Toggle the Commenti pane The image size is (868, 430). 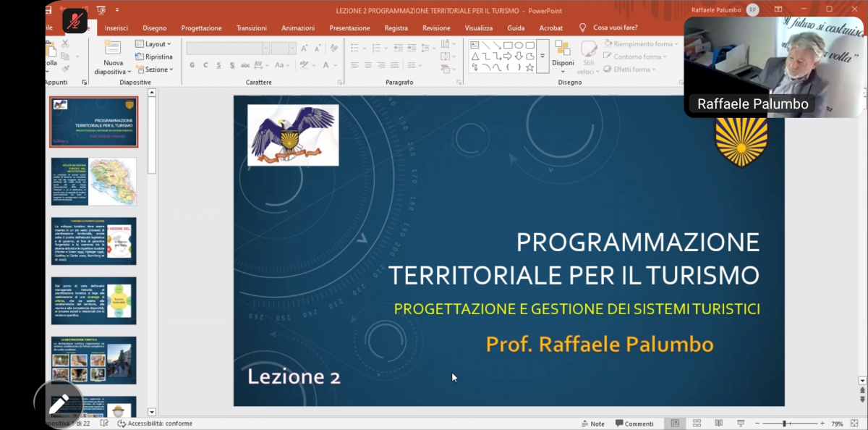[x=634, y=423]
